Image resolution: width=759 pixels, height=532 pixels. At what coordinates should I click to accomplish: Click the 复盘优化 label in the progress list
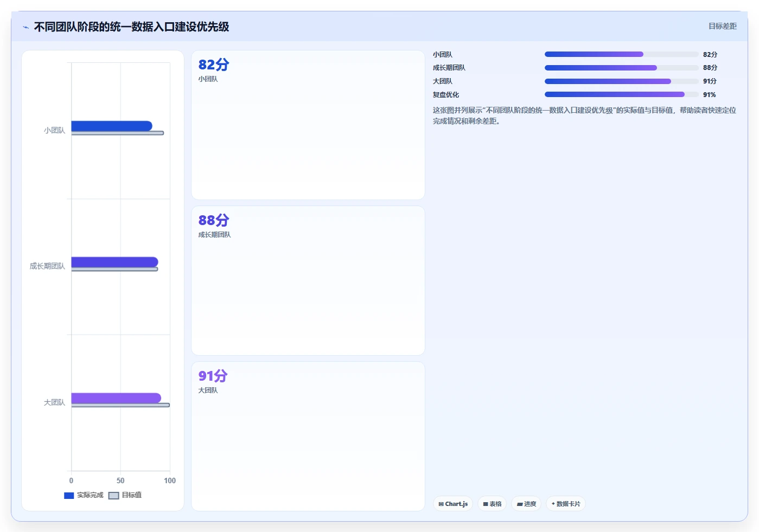click(446, 95)
